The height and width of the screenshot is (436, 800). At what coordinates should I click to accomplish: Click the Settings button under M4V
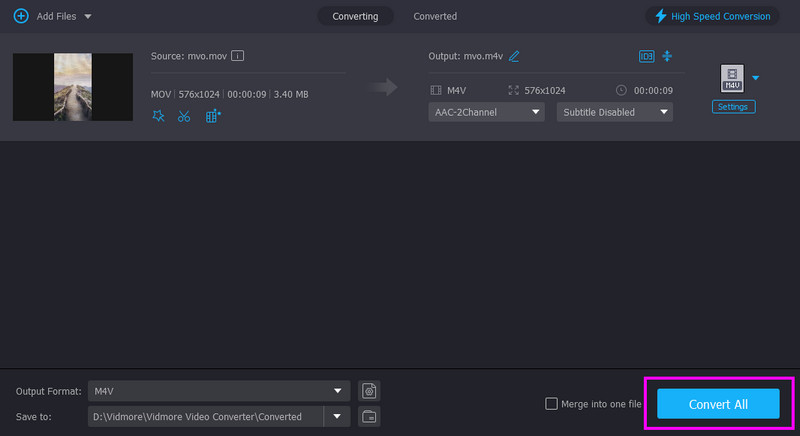(x=734, y=106)
